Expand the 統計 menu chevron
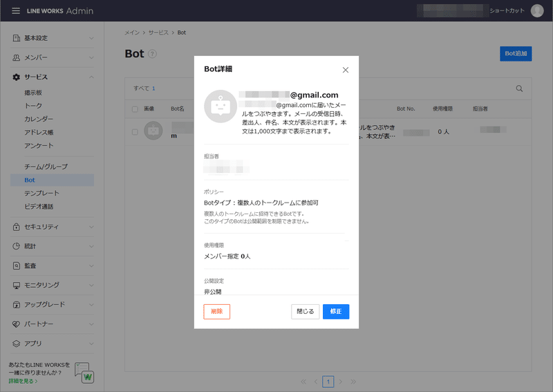The height and width of the screenshot is (392, 553). [x=91, y=246]
